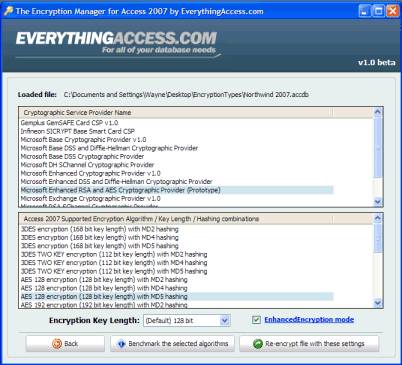
Task: Click the algorithm list scrollbar thumb
Action: coord(377,238)
